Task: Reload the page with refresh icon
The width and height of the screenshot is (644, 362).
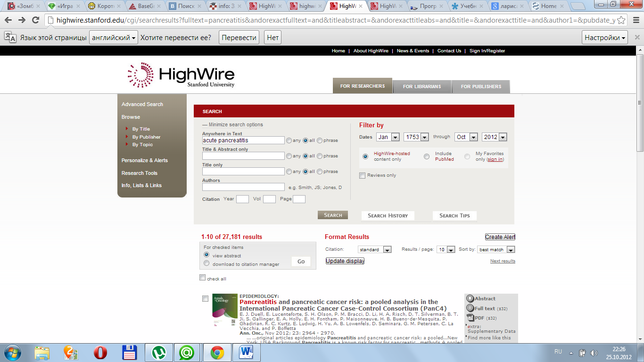Action: (35, 20)
